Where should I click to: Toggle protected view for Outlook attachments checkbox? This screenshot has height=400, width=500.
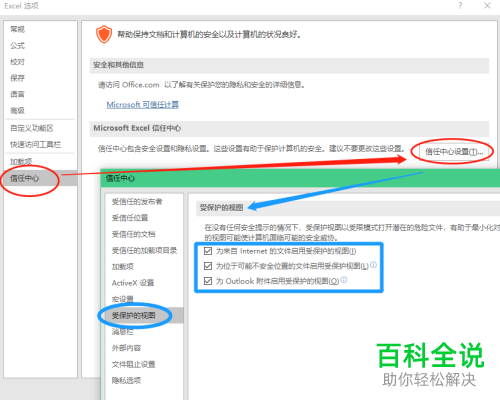point(208,281)
